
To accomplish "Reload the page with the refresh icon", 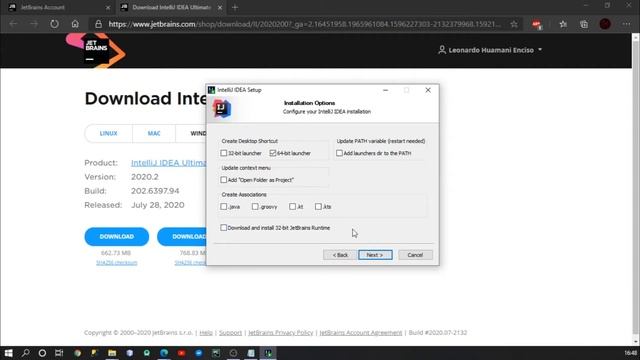I will 54,24.
